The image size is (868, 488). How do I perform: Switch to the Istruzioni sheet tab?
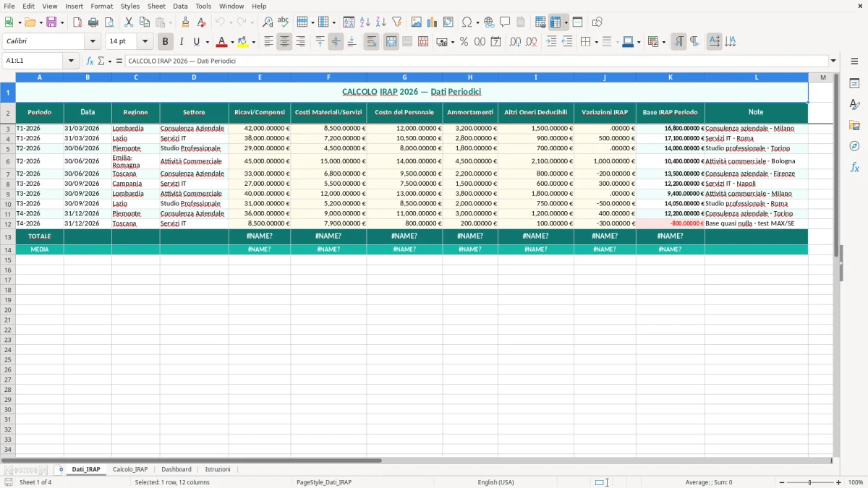[218, 470]
